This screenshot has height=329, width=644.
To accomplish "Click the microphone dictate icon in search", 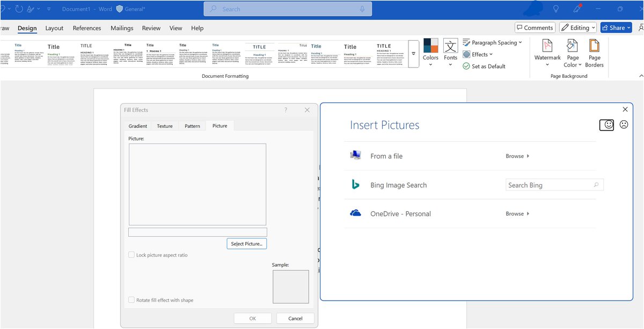I will (x=363, y=9).
